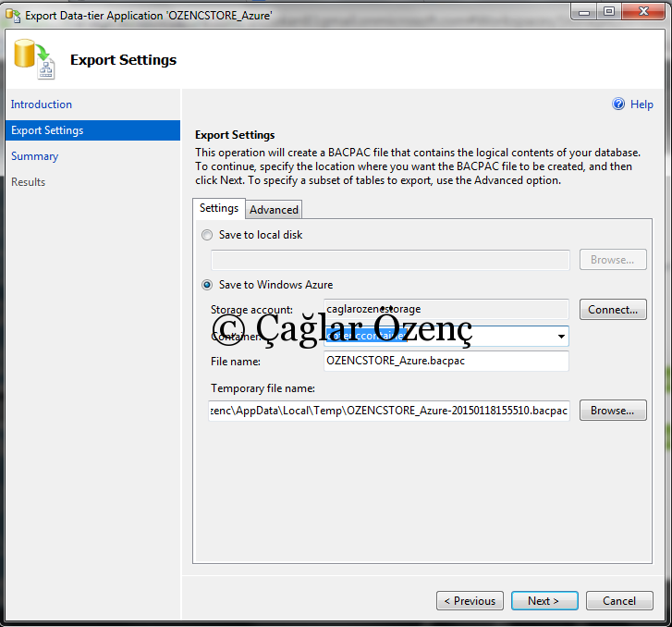Switch to the Advanced tab

[x=274, y=210]
